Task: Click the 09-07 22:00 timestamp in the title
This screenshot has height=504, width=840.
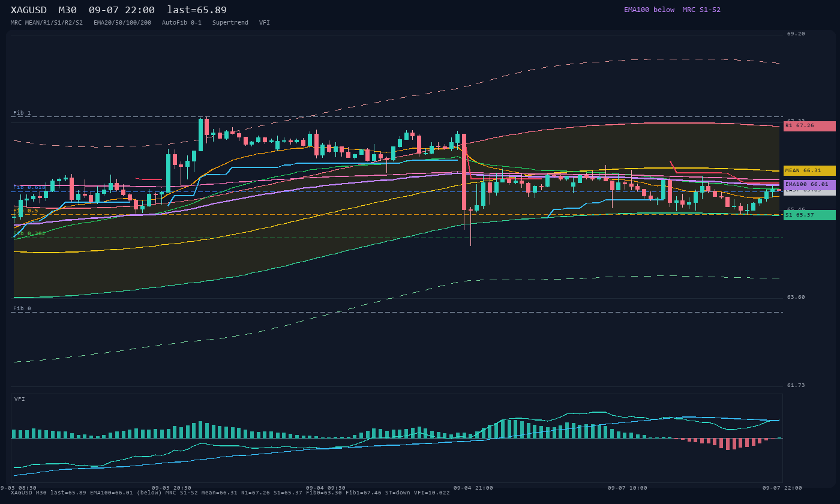Action: point(121,10)
